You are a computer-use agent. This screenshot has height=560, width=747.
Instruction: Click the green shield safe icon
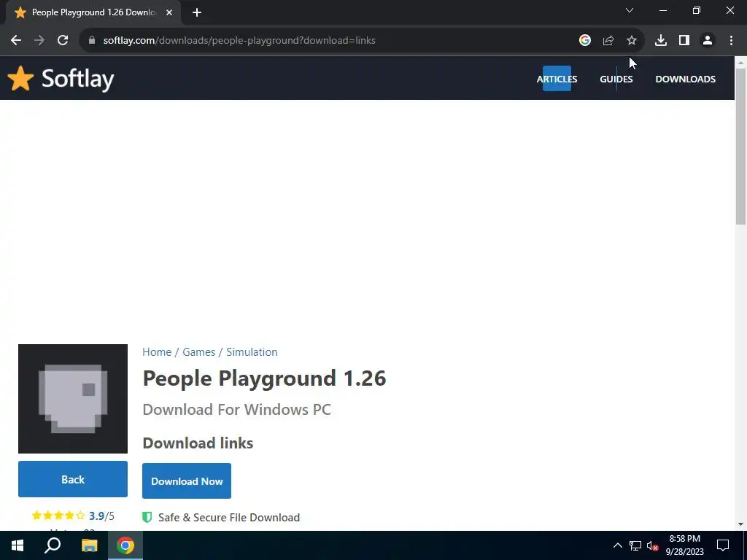[x=147, y=517]
